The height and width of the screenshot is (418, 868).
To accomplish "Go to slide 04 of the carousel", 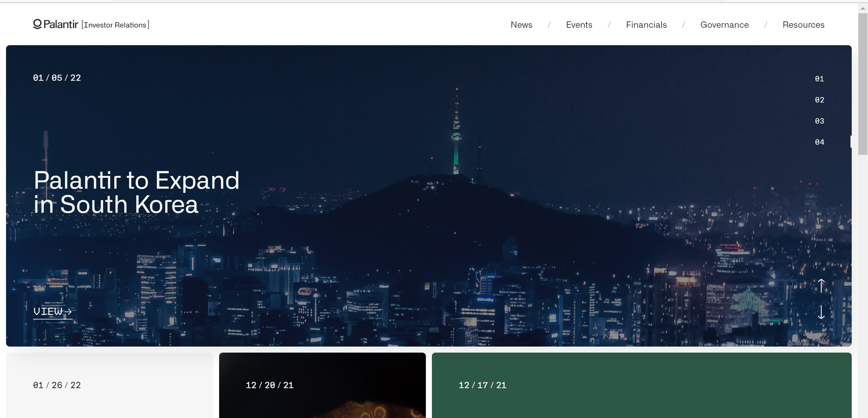I will (819, 142).
